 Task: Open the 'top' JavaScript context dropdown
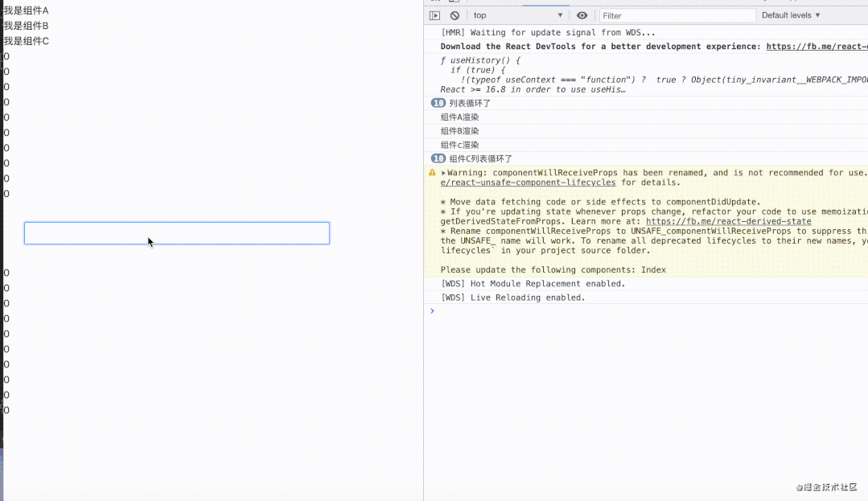pos(517,15)
